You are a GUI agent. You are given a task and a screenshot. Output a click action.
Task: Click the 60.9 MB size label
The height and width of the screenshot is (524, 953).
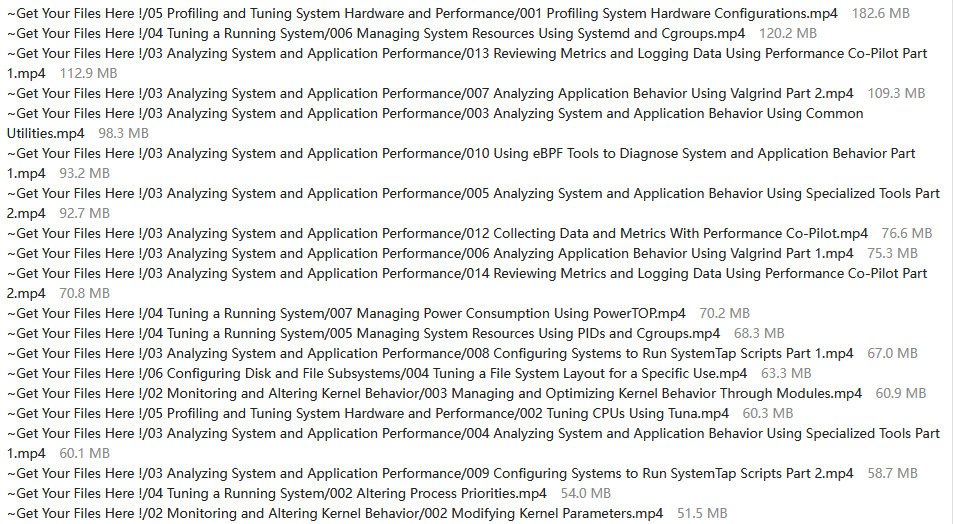pyautogui.click(x=901, y=395)
